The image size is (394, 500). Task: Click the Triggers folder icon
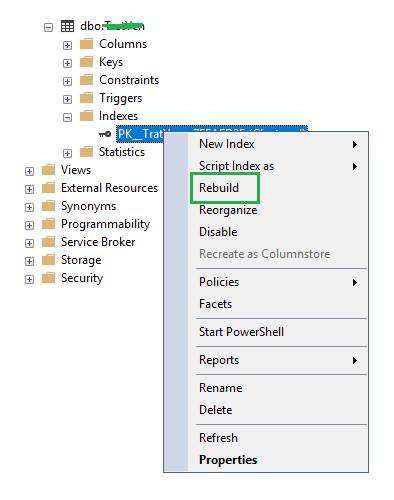[87, 98]
